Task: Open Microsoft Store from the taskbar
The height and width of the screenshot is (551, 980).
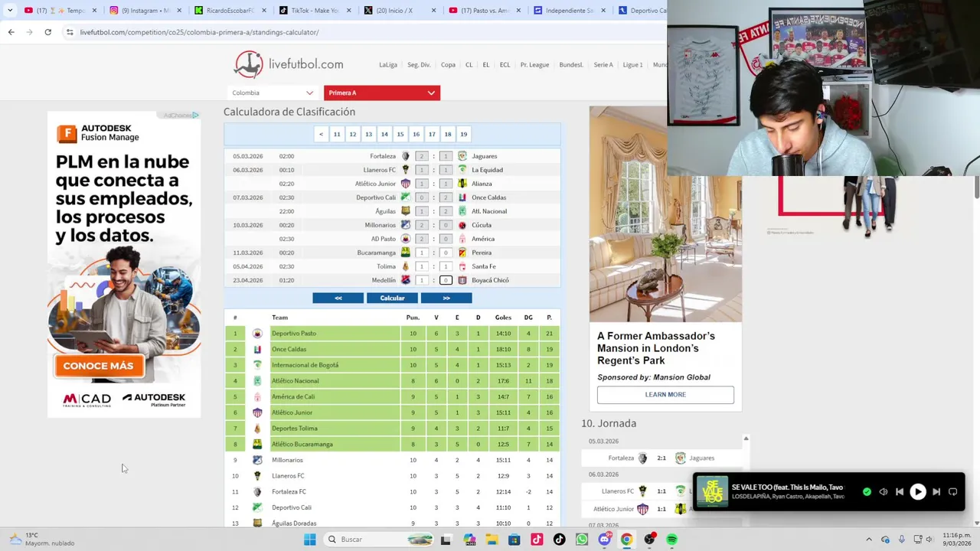Action: [514, 540]
